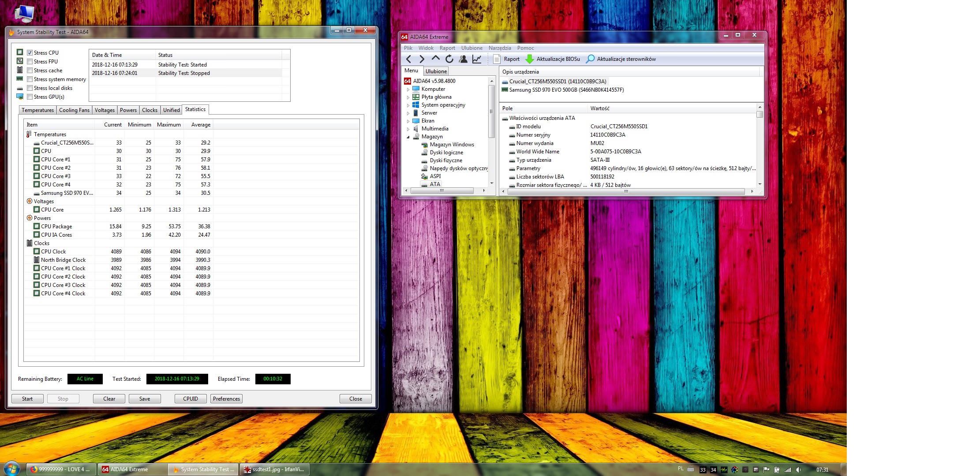The width and height of the screenshot is (980, 476).
Task: Collapse the Magazyn tree node
Action: coord(408,137)
